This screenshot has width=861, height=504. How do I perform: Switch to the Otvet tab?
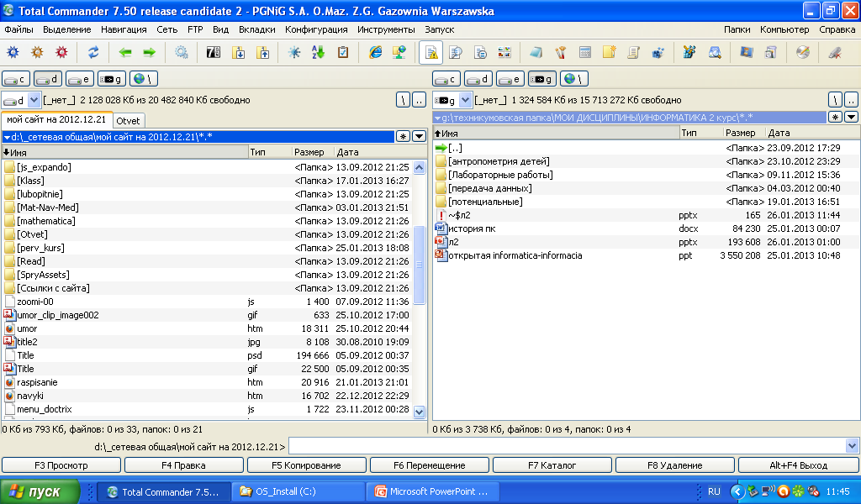coord(129,121)
